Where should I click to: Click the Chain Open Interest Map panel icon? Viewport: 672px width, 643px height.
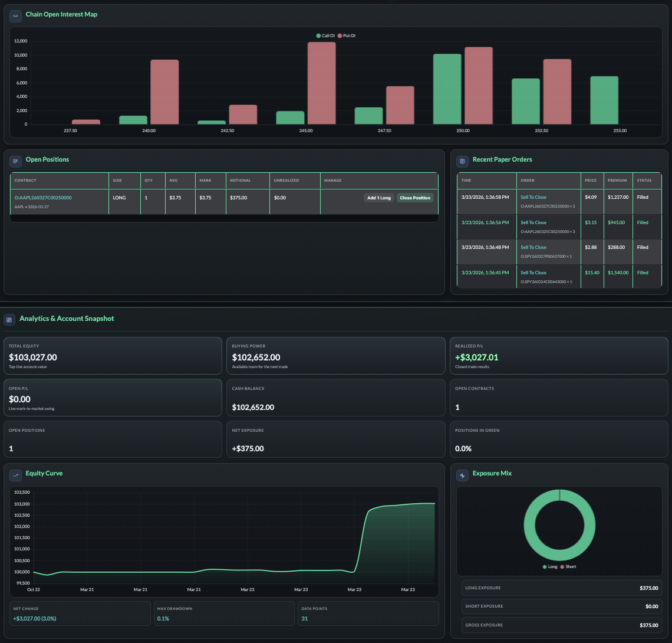pos(15,15)
